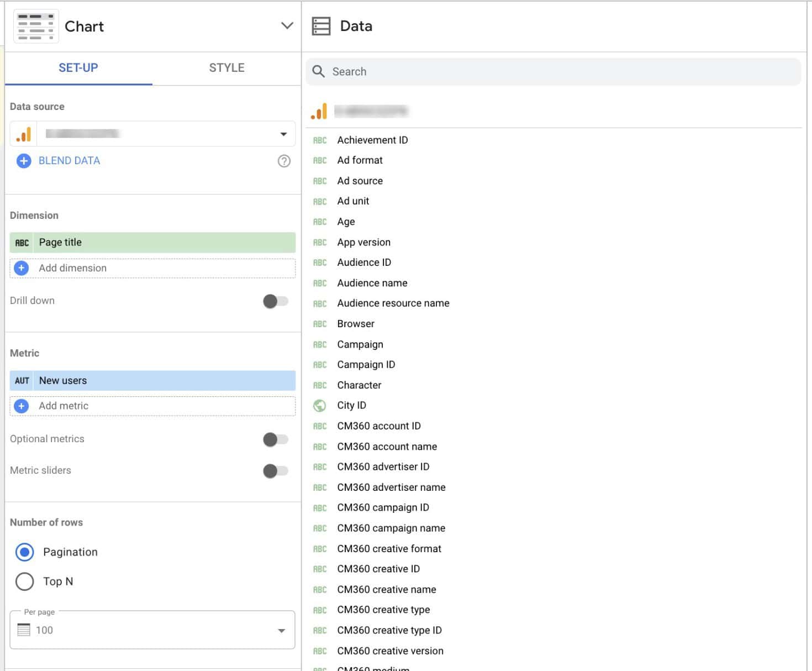The height and width of the screenshot is (671, 812).
Task: Click the plus icon in Add metric
Action: [22, 406]
